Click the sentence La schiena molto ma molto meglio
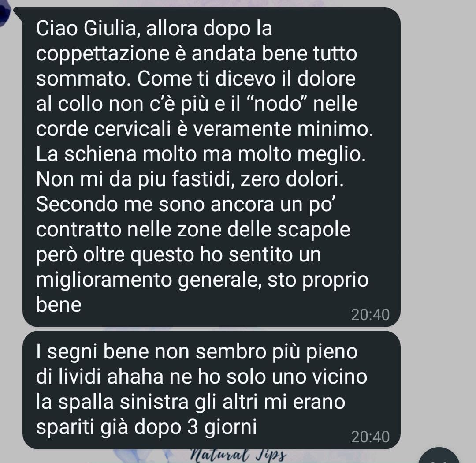This screenshot has height=463, width=476. tap(201, 155)
